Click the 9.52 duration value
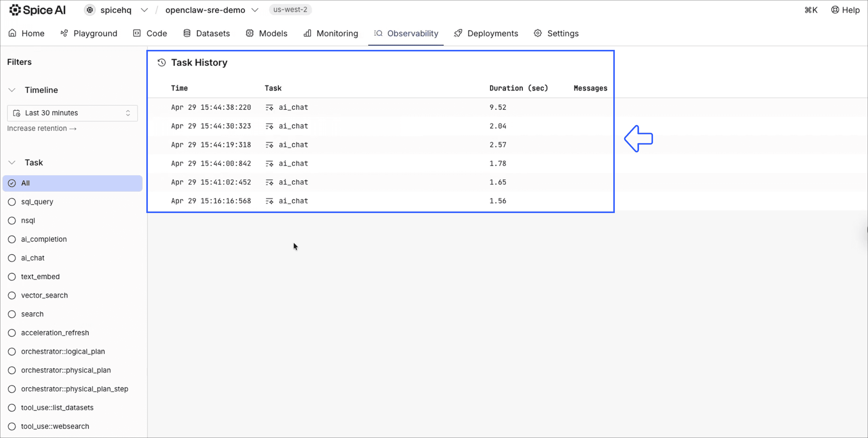The image size is (868, 438). [x=498, y=108]
